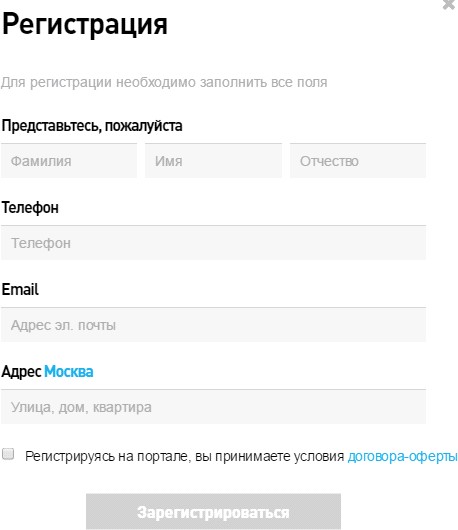Screen dimensions: 458x530
Task: Tick the portal terms agreement checkbox
Action: tap(8, 454)
